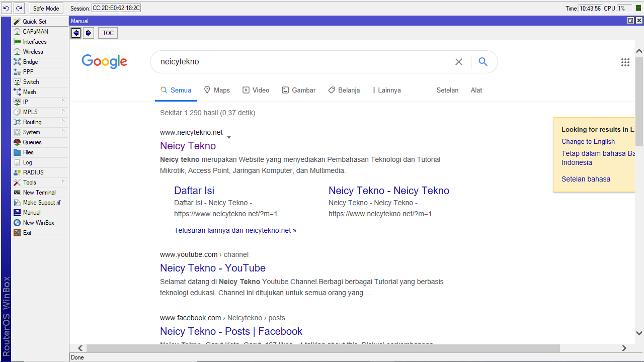Image resolution: width=644 pixels, height=362 pixels.
Task: Expand the Tools submenu arrow
Action: click(x=63, y=183)
